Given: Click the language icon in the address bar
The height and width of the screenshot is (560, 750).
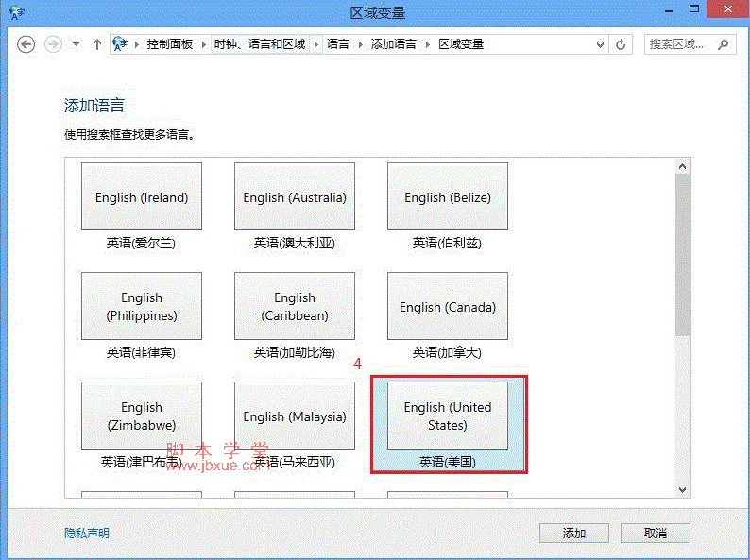Looking at the screenshot, I should point(120,44).
